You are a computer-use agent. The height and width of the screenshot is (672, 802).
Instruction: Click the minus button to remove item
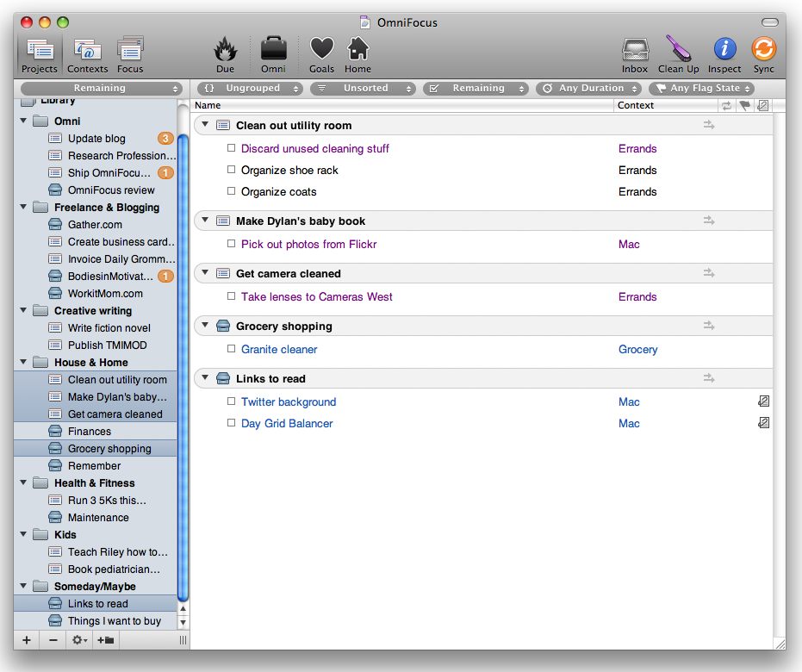53,640
